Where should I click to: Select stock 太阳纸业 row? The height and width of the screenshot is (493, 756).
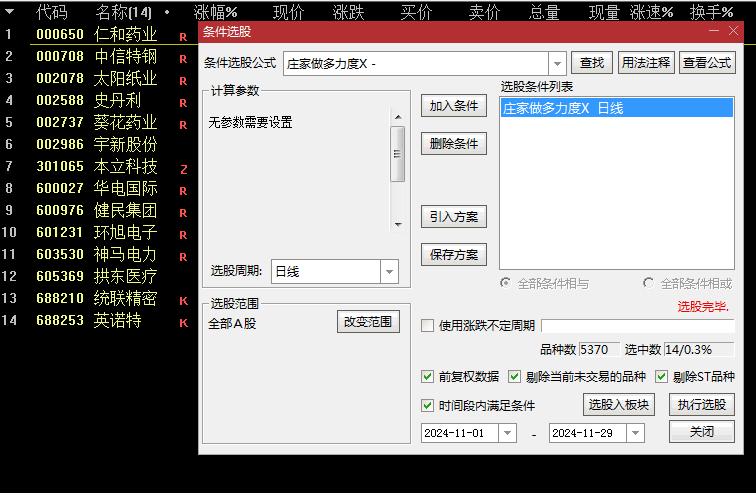[99, 78]
